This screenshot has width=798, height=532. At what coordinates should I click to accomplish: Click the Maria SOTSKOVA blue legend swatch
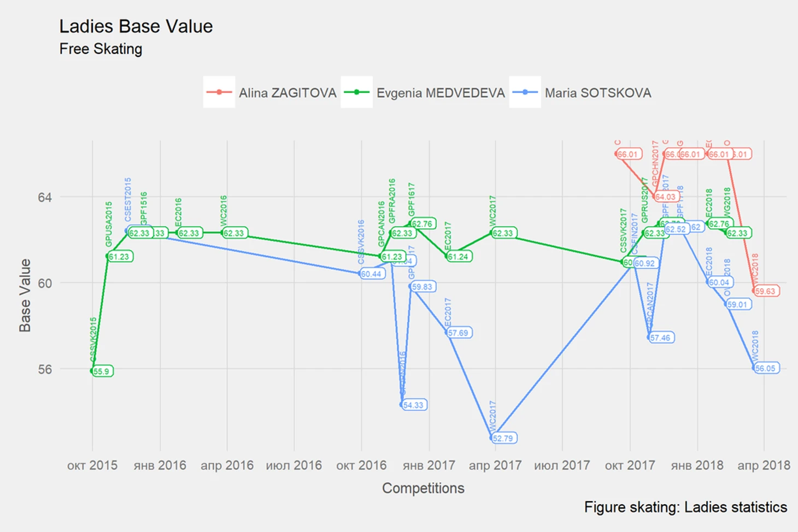pos(525,92)
